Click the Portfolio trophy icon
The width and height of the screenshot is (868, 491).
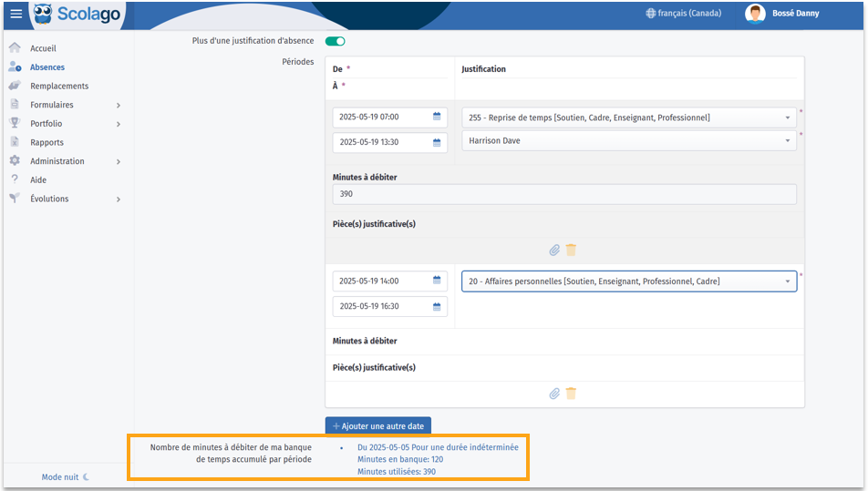click(x=15, y=123)
